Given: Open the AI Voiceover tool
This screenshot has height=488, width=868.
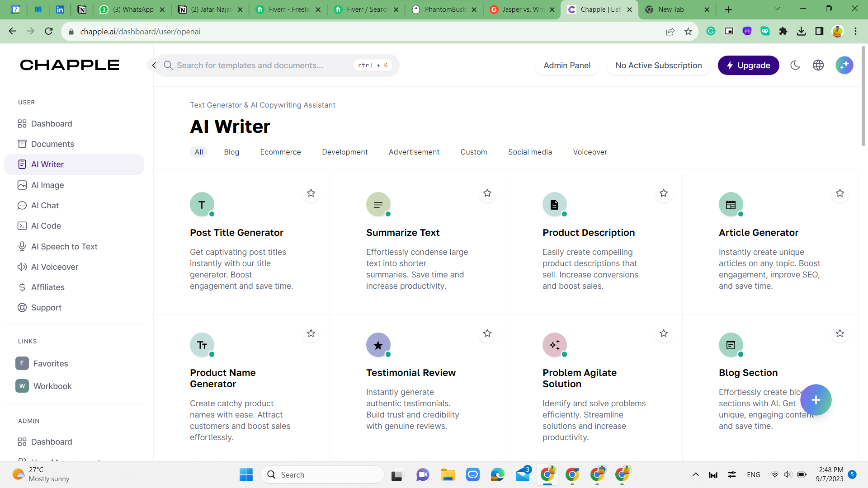Looking at the screenshot, I should (54, 267).
